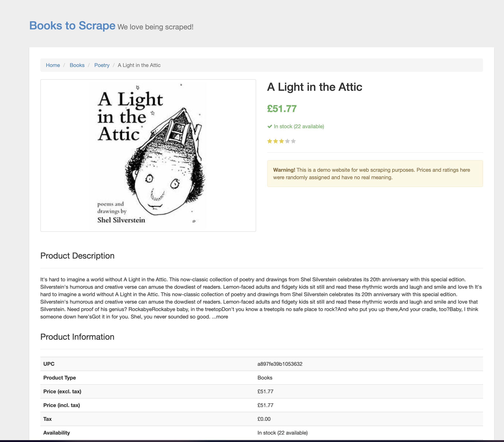Click the £0.00 tax value
The height and width of the screenshot is (442, 504).
click(264, 419)
